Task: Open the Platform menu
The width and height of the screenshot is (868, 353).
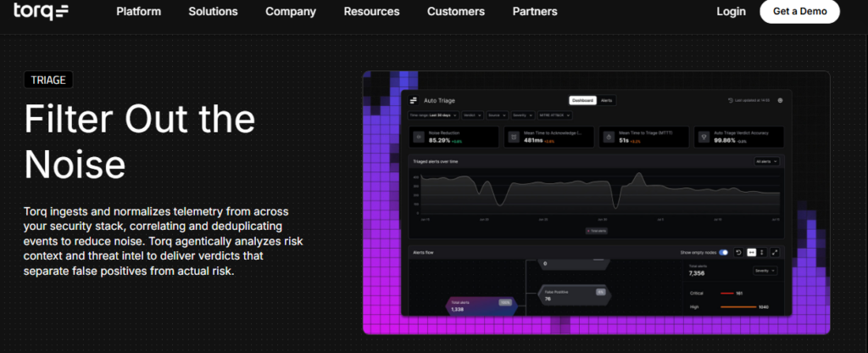Action: [138, 11]
